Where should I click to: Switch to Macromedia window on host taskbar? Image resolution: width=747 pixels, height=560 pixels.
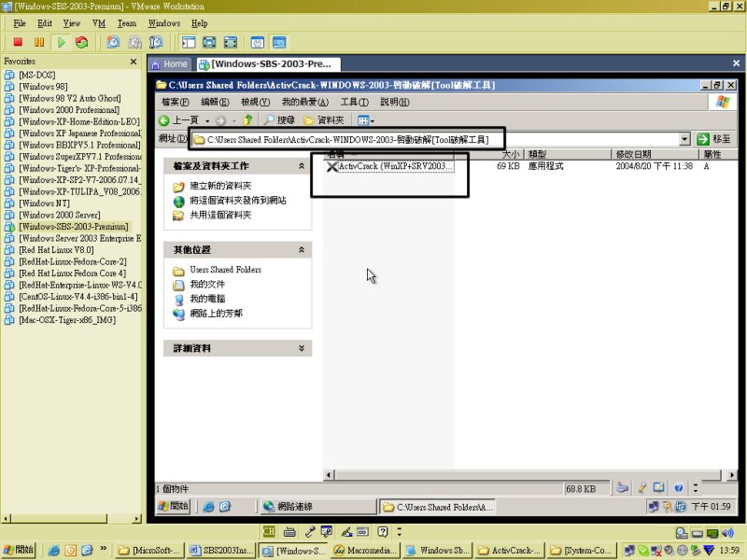click(x=366, y=551)
